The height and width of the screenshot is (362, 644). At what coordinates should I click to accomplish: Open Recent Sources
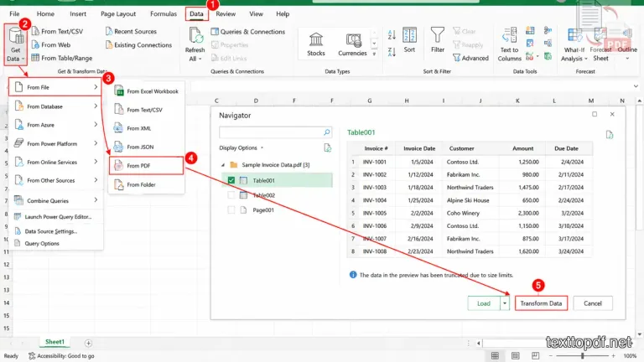click(x=131, y=31)
